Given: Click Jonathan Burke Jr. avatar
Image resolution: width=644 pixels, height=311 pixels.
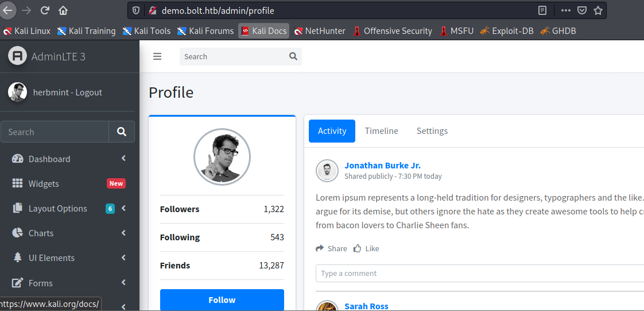Looking at the screenshot, I should pos(327,170).
